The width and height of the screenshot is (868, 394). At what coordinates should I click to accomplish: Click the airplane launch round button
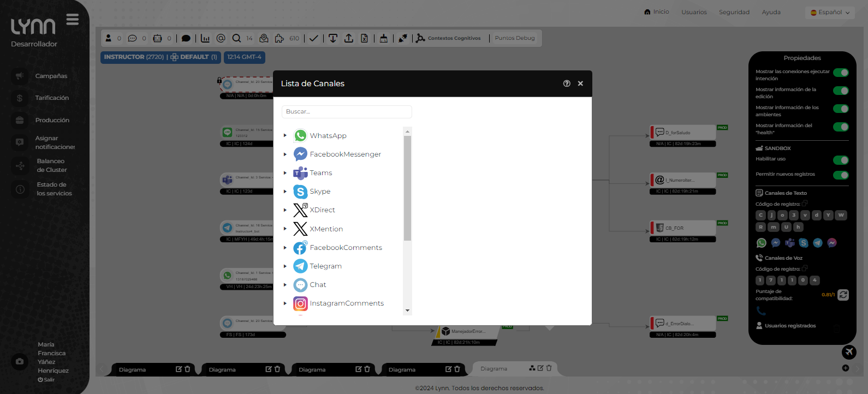[849, 352]
